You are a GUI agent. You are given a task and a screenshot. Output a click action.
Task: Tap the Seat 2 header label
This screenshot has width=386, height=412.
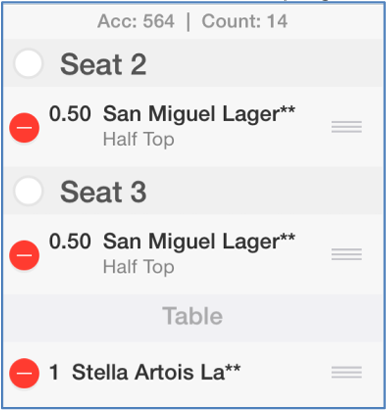[103, 64]
